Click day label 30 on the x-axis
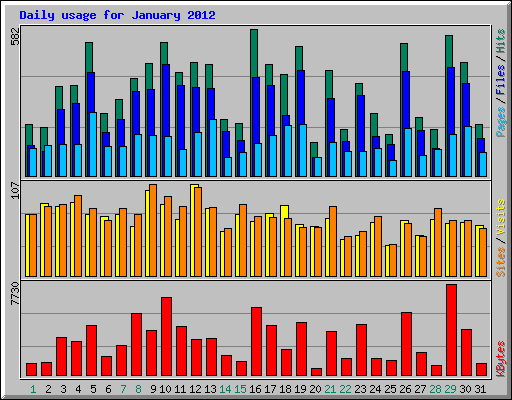This screenshot has width=512, height=400. tap(465, 389)
